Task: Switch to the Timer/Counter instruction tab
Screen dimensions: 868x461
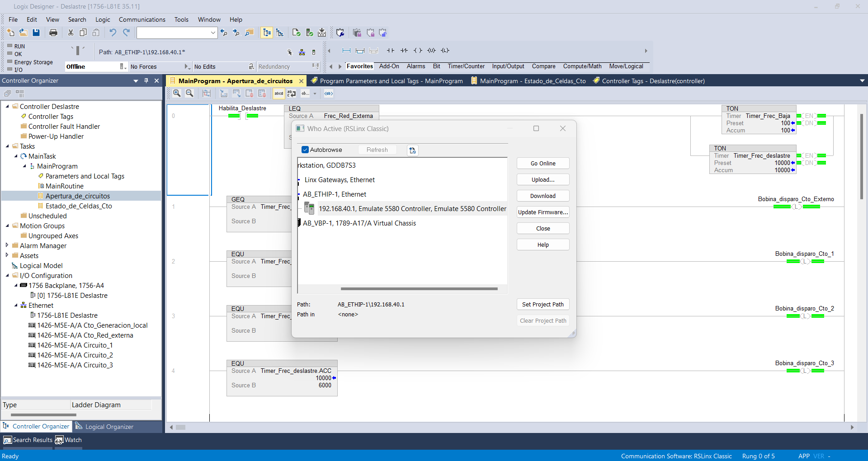Action: (x=466, y=66)
